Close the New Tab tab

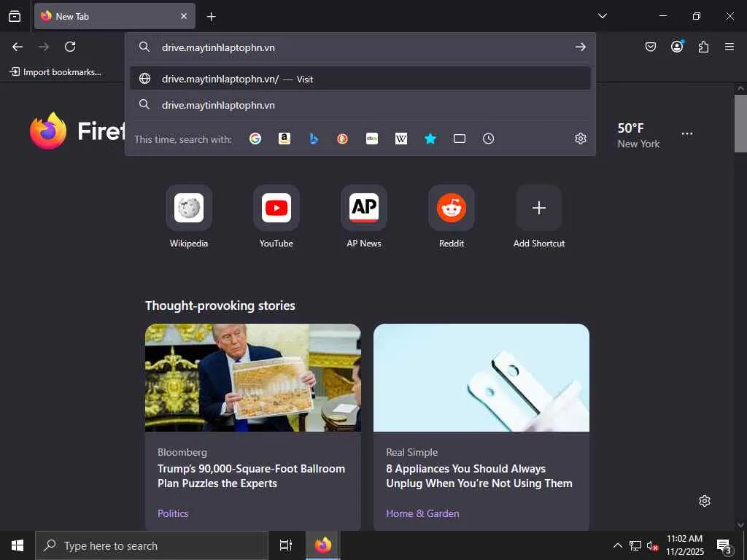(x=184, y=16)
